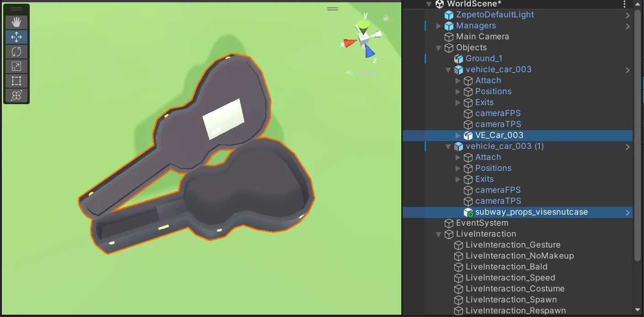Click the red X axis cone on gizmo

tap(350, 43)
